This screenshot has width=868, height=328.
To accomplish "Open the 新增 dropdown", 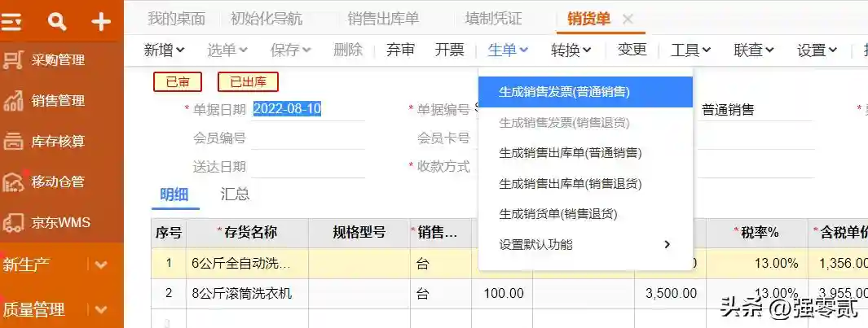I will [164, 50].
